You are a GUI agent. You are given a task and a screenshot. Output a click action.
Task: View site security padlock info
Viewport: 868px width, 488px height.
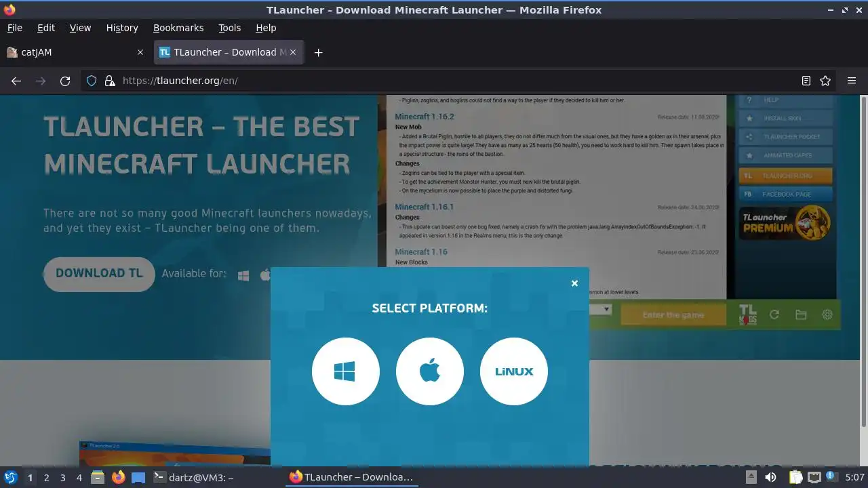(110, 81)
